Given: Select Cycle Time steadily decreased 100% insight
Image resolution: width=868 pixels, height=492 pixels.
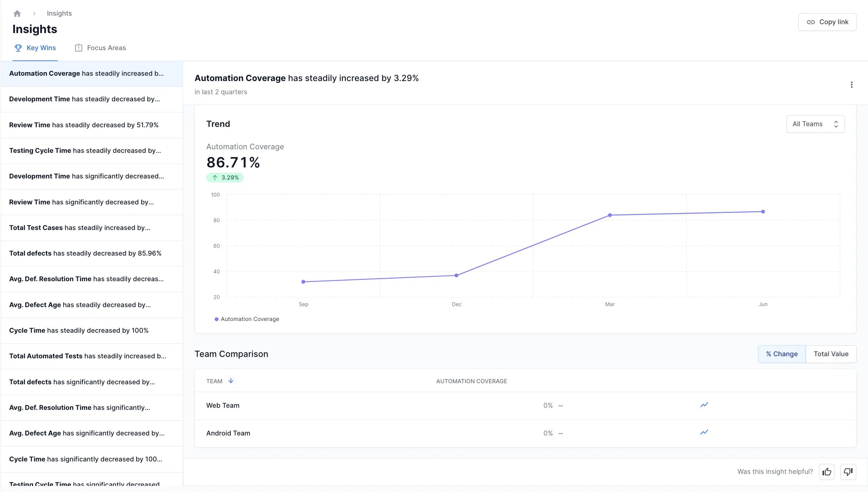Looking at the screenshot, I should coord(79,331).
